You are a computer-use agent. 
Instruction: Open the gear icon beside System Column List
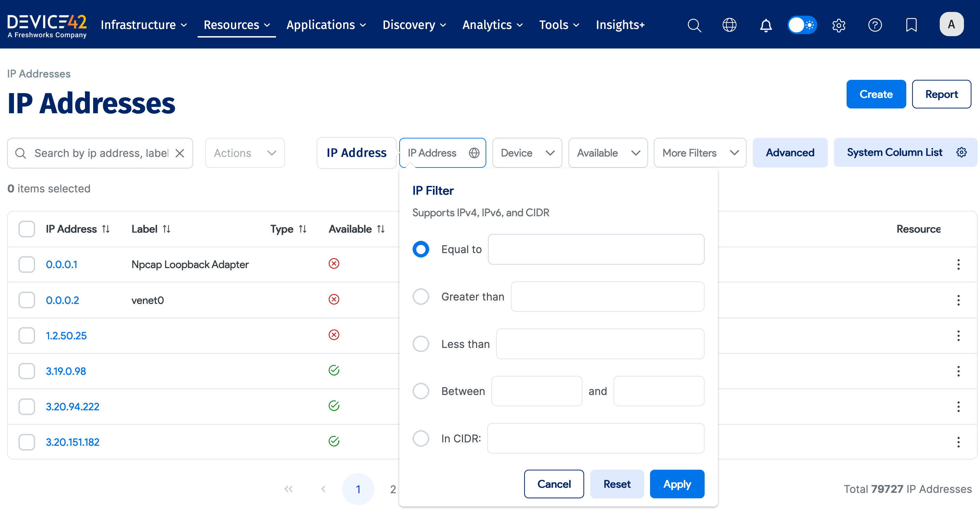coord(961,152)
